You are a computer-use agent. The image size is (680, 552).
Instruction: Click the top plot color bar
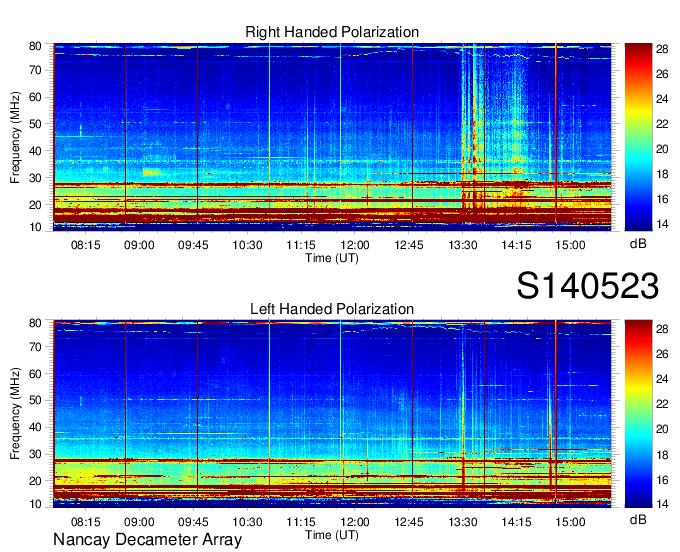coord(638,137)
